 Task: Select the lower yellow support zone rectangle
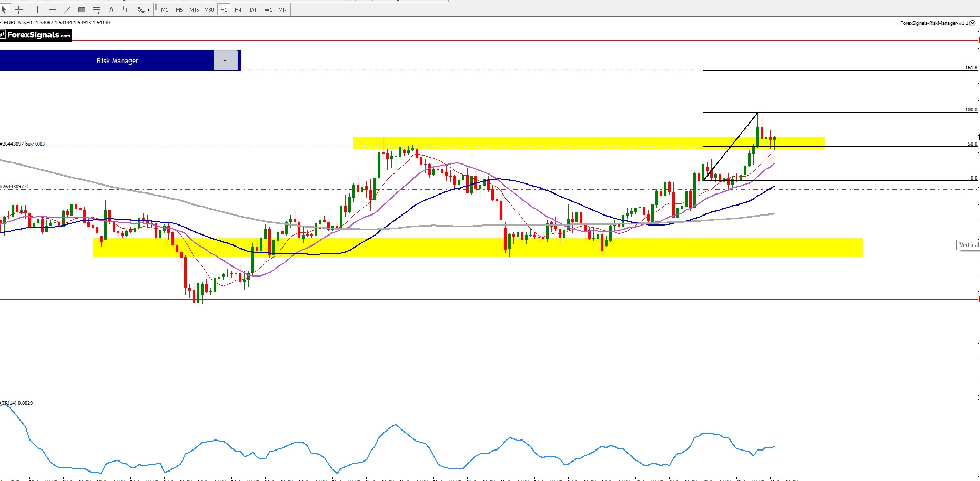coord(478,248)
